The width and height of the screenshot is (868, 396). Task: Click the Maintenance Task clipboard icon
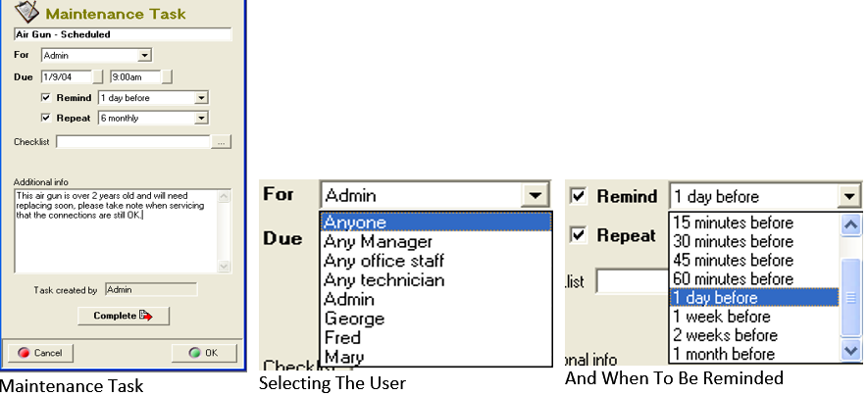(26, 11)
